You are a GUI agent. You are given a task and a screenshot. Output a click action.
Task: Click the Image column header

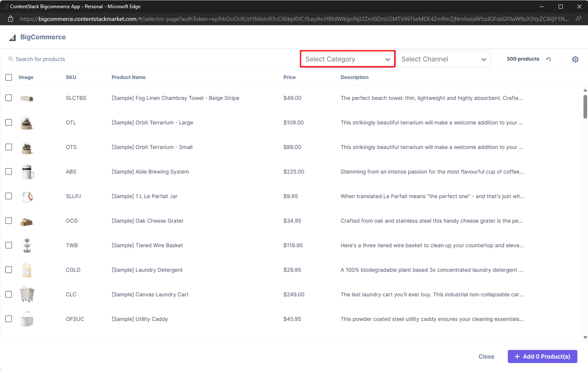pos(26,77)
